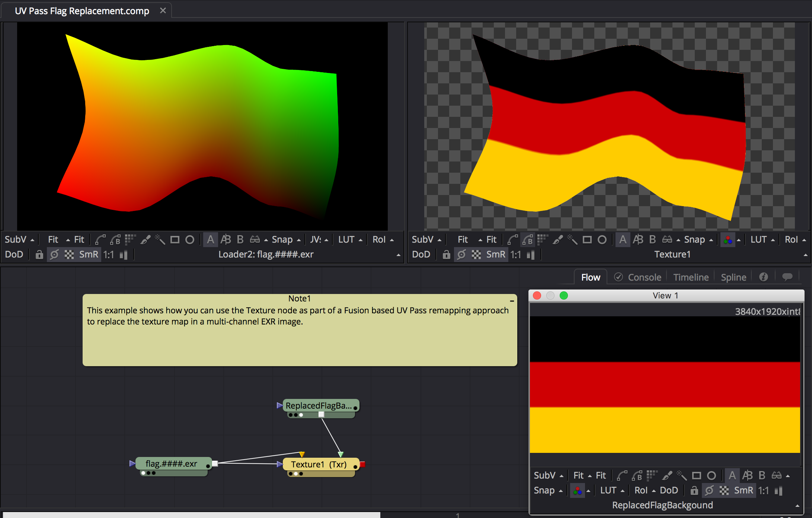Screen dimensions: 812x518
Task: Select the magic wand tool in the Texture1 viewer
Action: (572, 240)
